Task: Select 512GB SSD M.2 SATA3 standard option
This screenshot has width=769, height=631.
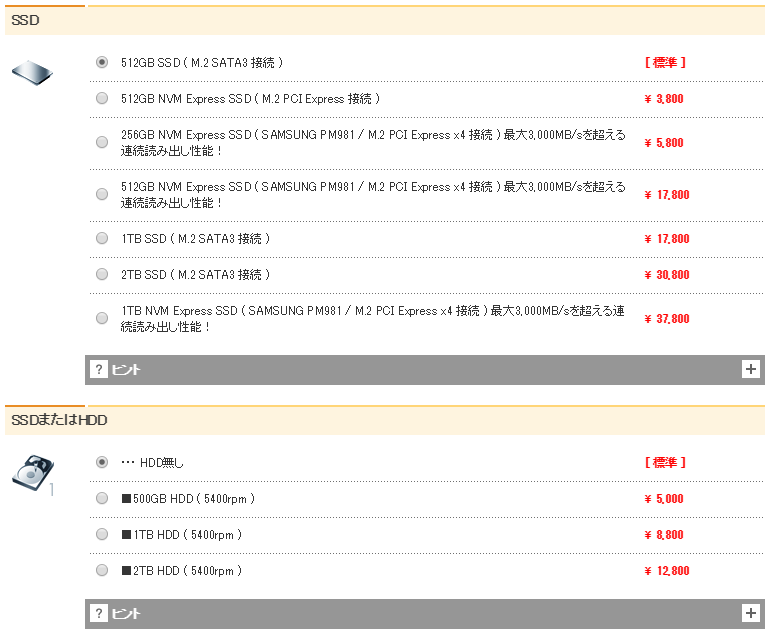Action: point(102,62)
